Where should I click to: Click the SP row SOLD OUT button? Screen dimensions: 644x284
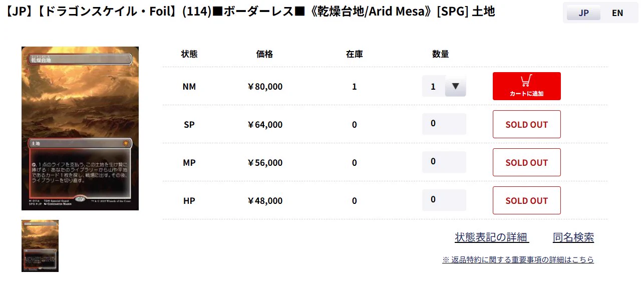pyautogui.click(x=526, y=124)
